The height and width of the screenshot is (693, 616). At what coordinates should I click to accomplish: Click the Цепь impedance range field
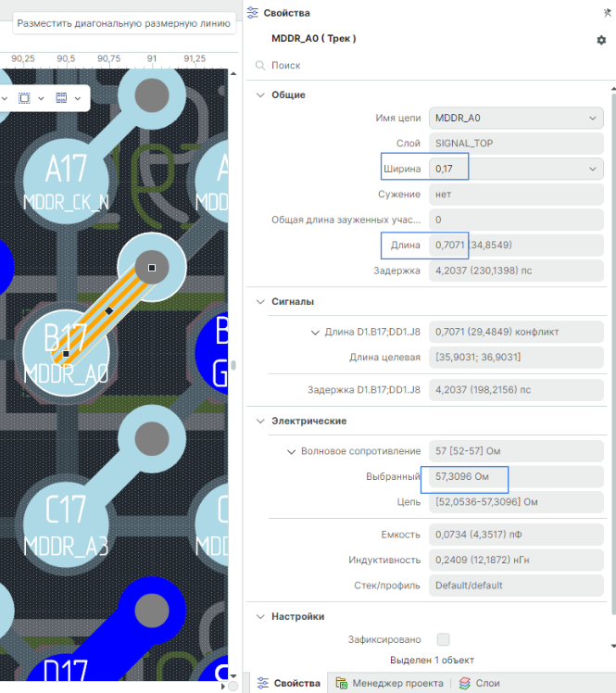(516, 502)
